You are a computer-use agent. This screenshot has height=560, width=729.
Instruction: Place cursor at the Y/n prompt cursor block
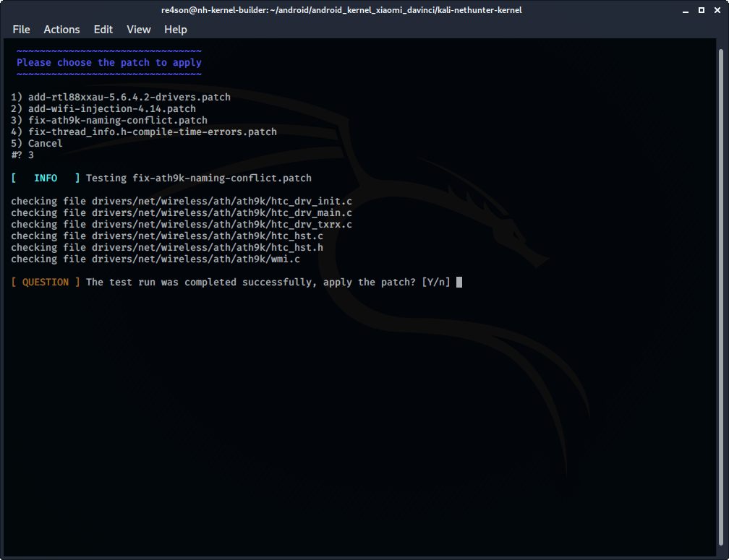point(459,282)
